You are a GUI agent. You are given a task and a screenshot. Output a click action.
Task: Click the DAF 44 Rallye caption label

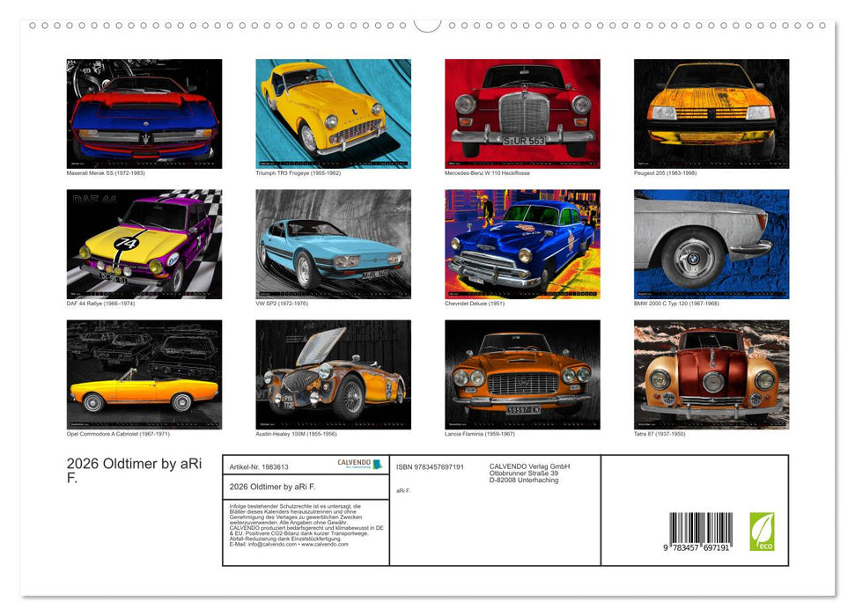tap(100, 303)
